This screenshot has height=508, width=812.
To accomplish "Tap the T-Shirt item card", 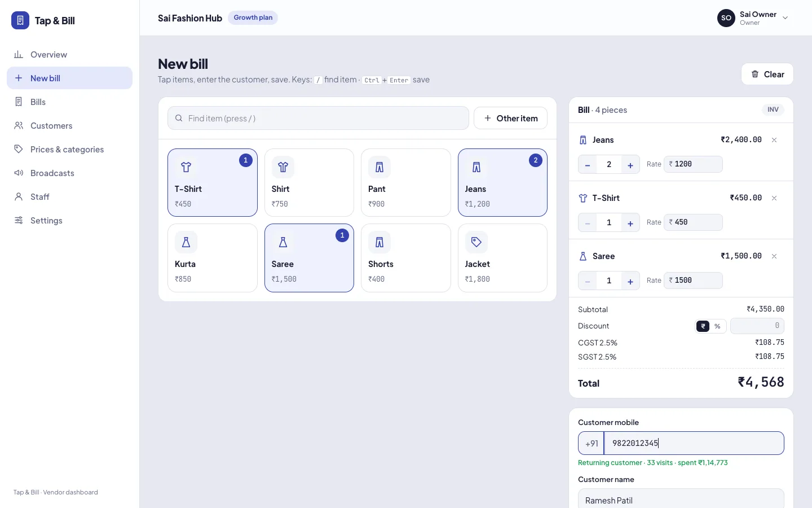I will click(x=213, y=182).
